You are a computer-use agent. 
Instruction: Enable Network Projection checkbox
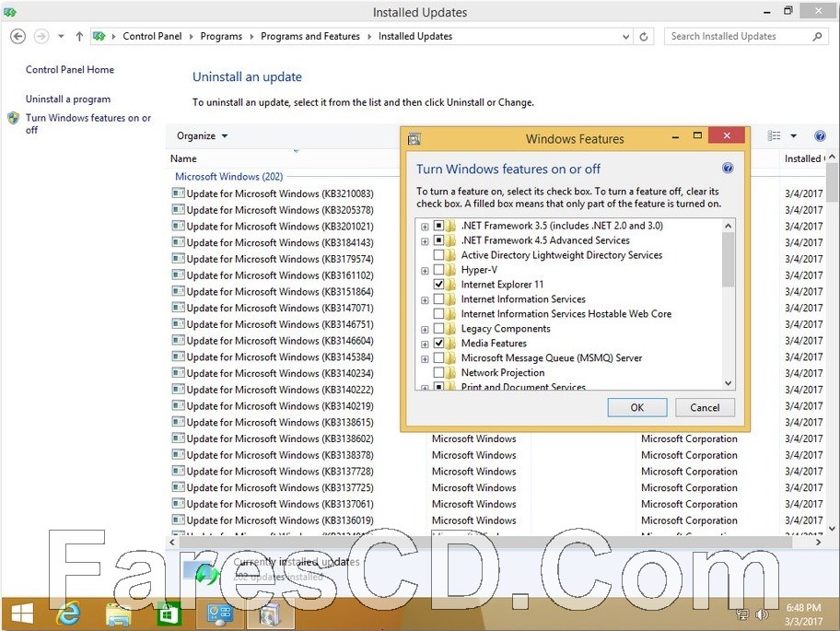[x=438, y=373]
